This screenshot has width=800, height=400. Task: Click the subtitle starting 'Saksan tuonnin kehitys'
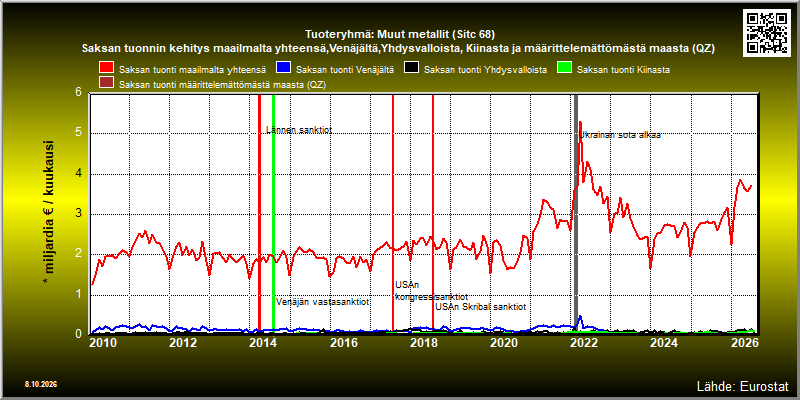click(398, 49)
